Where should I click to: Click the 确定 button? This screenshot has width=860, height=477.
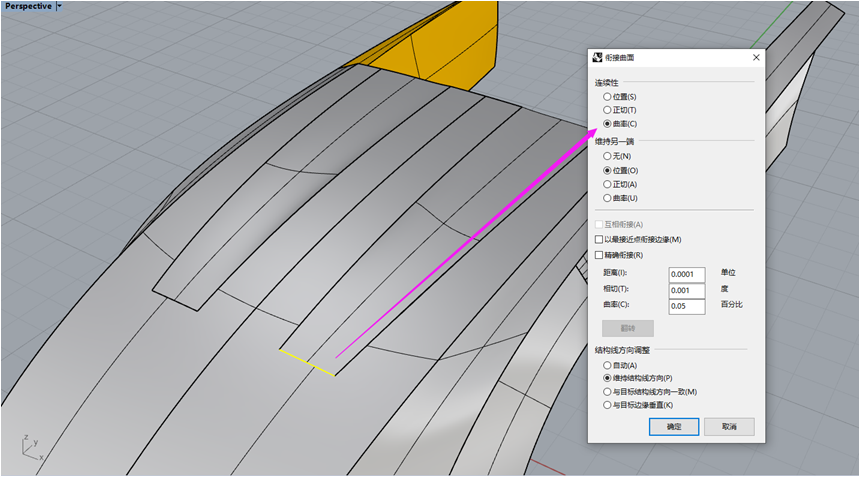(674, 427)
